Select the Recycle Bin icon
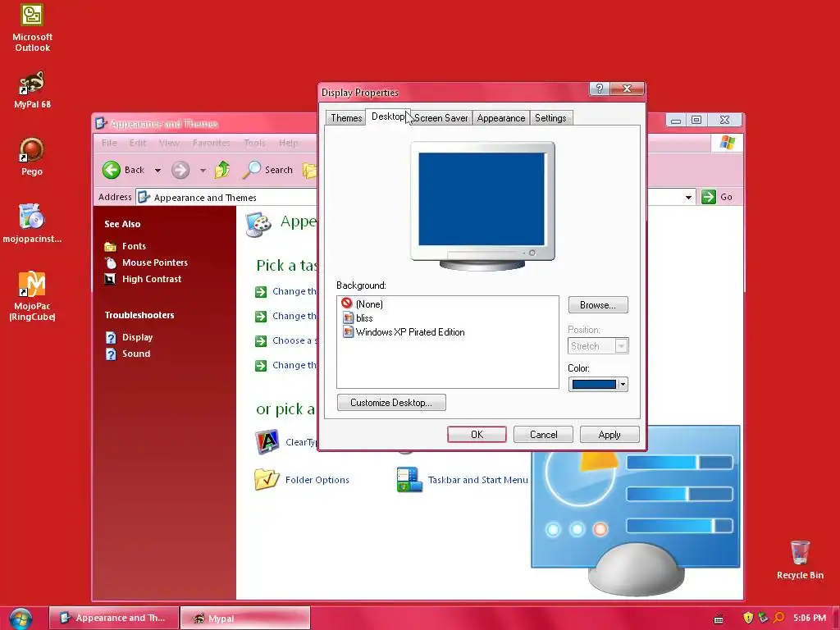Viewport: 840px width, 630px height. (x=800, y=559)
